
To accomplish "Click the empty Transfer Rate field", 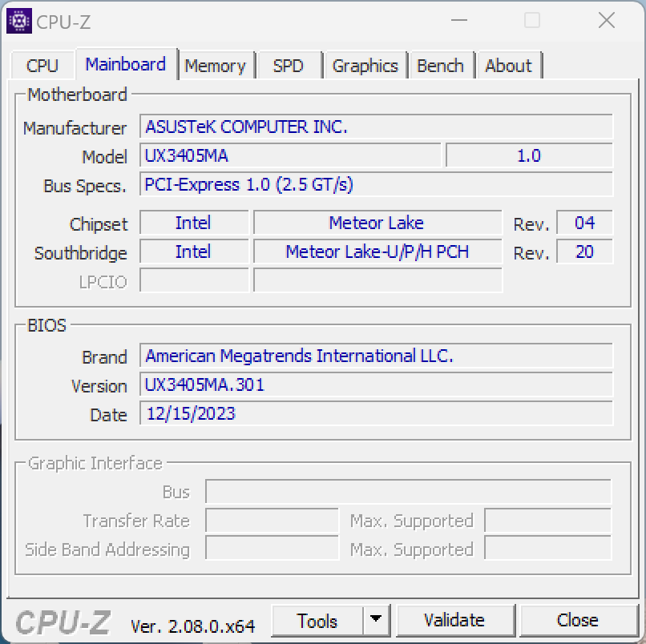I will (x=272, y=520).
